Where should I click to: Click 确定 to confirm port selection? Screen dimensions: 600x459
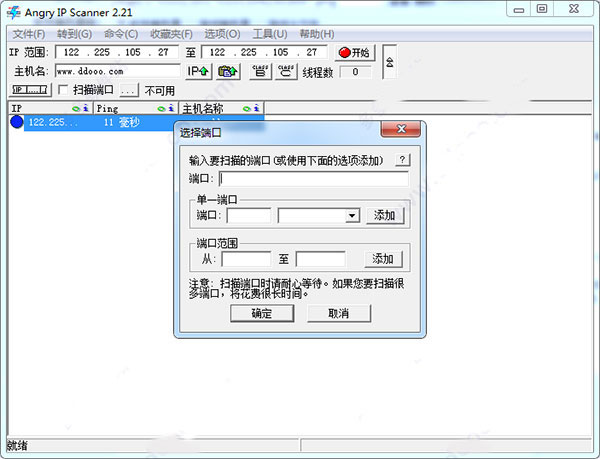[x=261, y=313]
